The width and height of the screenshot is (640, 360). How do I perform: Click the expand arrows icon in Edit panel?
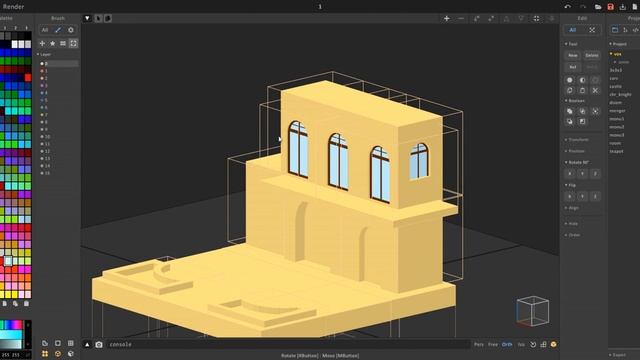[x=592, y=30]
